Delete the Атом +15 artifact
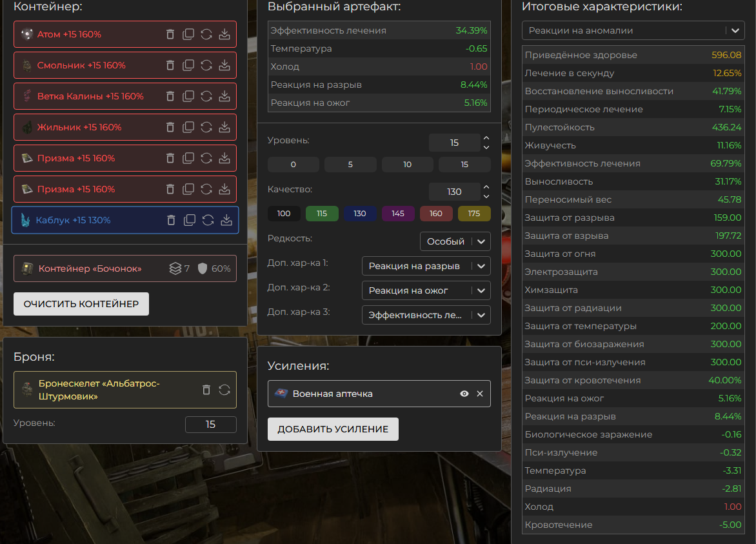The image size is (756, 544). [170, 34]
